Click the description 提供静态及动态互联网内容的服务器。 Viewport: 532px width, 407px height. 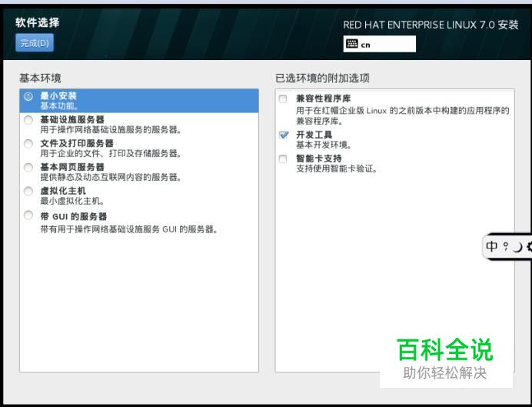tap(111, 177)
